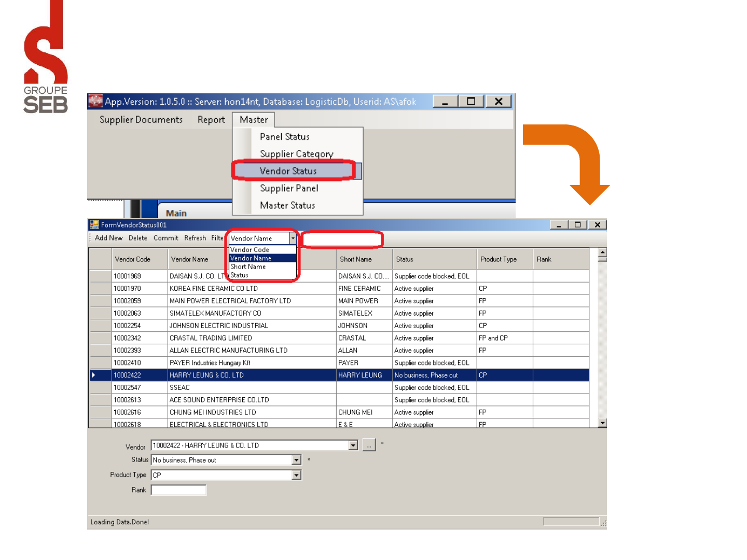The width and height of the screenshot is (747, 560).
Task: Click SIMATELEX MANUFACTORY CO cell
Action: [x=252, y=313]
